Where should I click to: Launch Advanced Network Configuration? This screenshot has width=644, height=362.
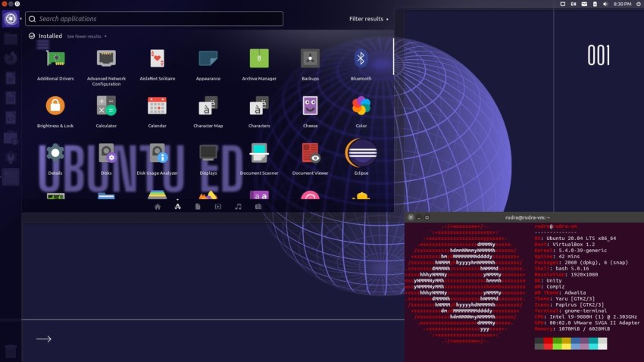[106, 58]
